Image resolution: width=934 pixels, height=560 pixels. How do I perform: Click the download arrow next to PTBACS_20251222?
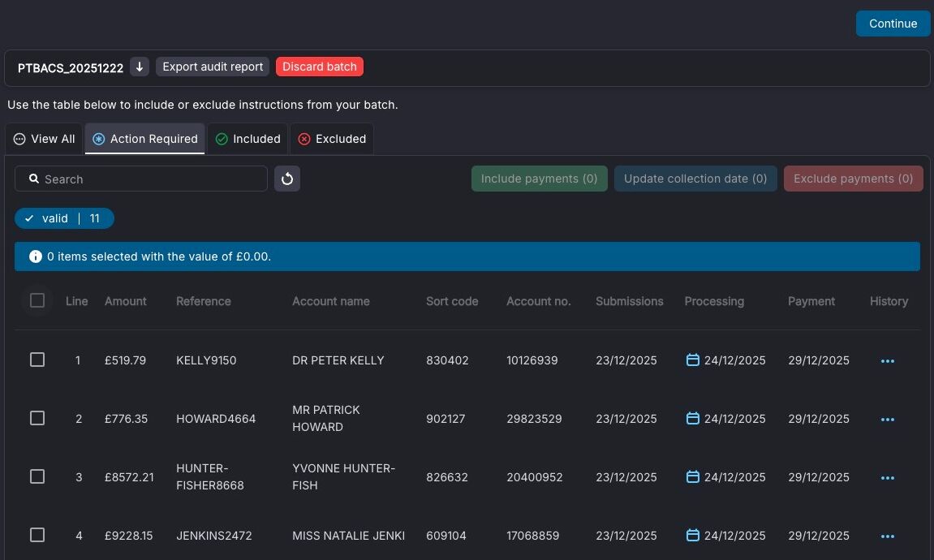click(140, 67)
